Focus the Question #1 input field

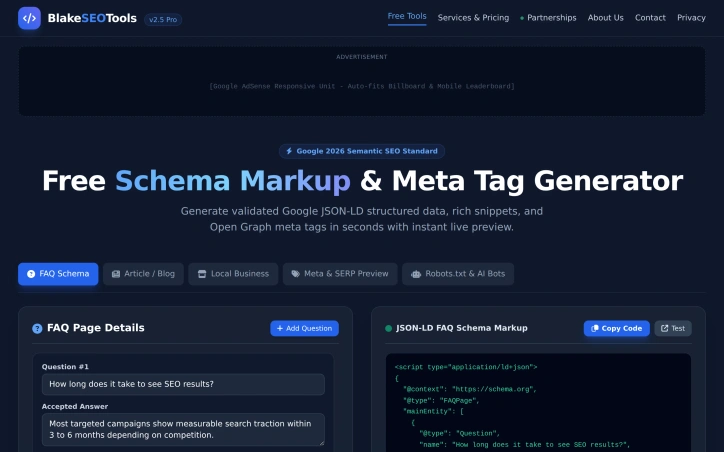click(x=183, y=384)
